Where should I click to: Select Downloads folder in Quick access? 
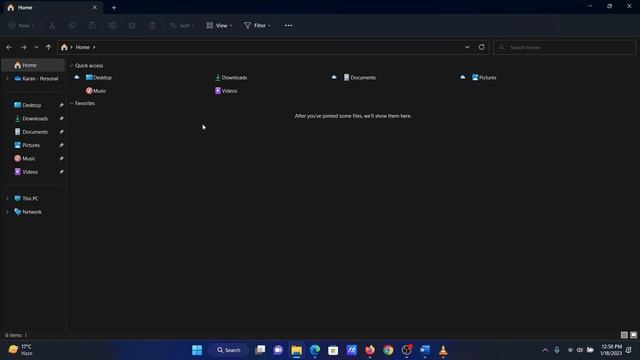click(x=231, y=78)
